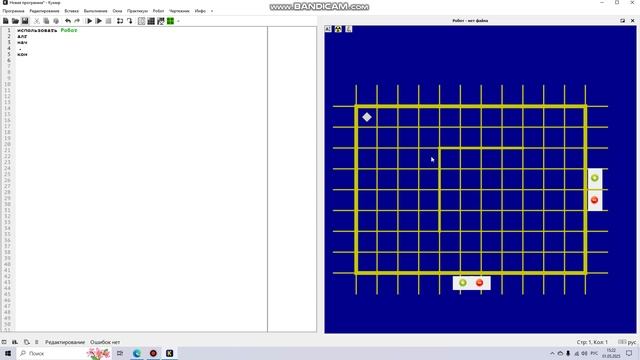Paste from clipboard toolbar icon
This screenshot has width=640, height=360.
(x=56, y=21)
